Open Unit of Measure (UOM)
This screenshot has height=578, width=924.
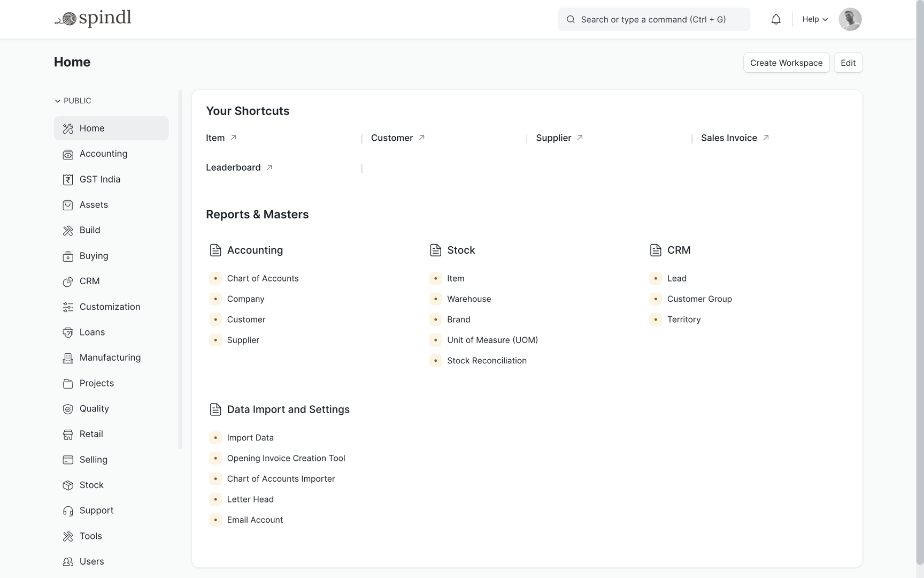tap(492, 340)
